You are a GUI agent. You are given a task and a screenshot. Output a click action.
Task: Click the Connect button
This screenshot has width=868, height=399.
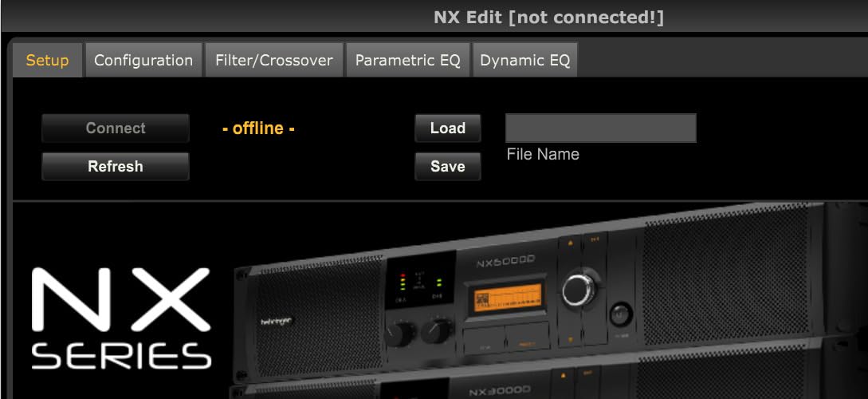(x=116, y=128)
